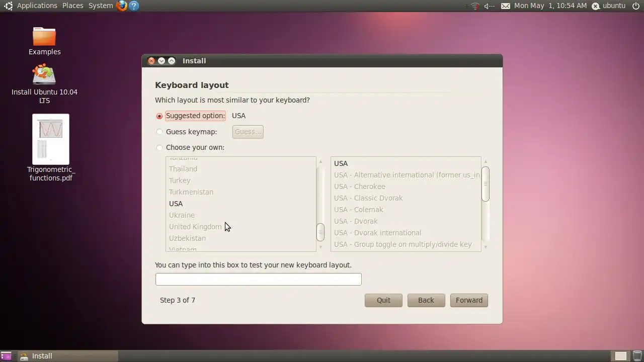This screenshot has width=644, height=362.
Task: Click the variant list scrollbar thumb
Action: [x=486, y=184]
